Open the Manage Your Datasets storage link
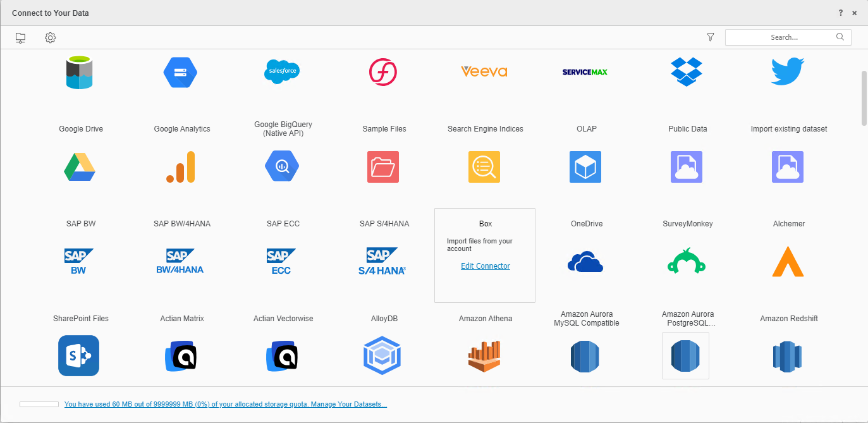This screenshot has height=423, width=868. [225, 404]
